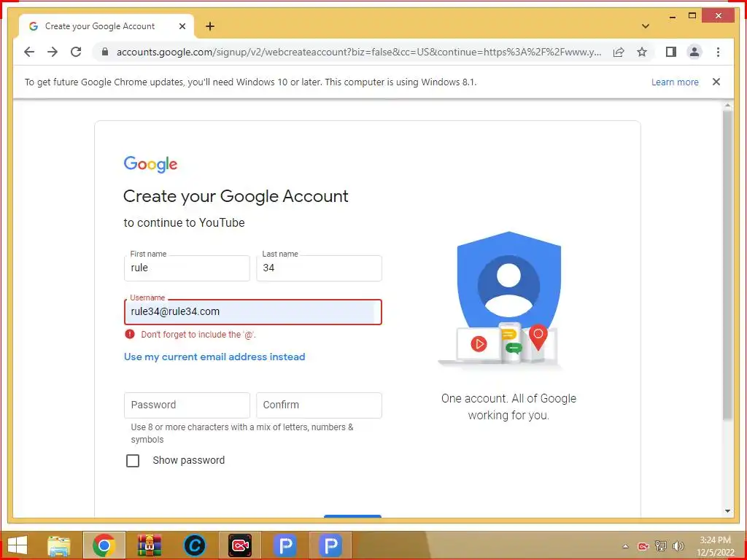Open the first P app on taskbar
Screen dimensions: 747x560
click(x=285, y=545)
